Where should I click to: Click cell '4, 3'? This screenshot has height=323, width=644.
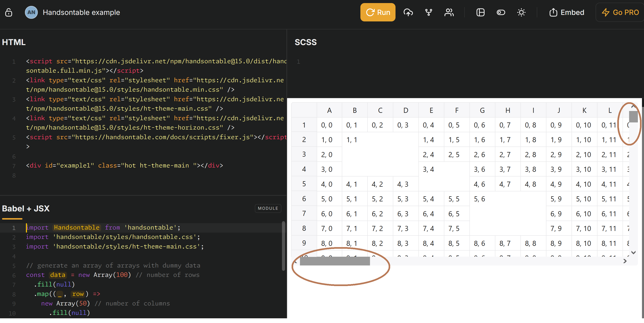pyautogui.click(x=406, y=184)
